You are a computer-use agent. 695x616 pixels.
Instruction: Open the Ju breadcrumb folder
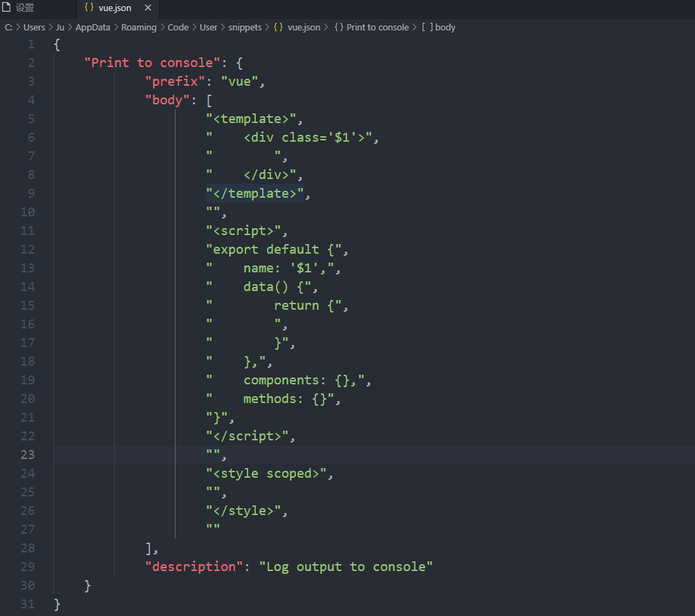tap(60, 28)
